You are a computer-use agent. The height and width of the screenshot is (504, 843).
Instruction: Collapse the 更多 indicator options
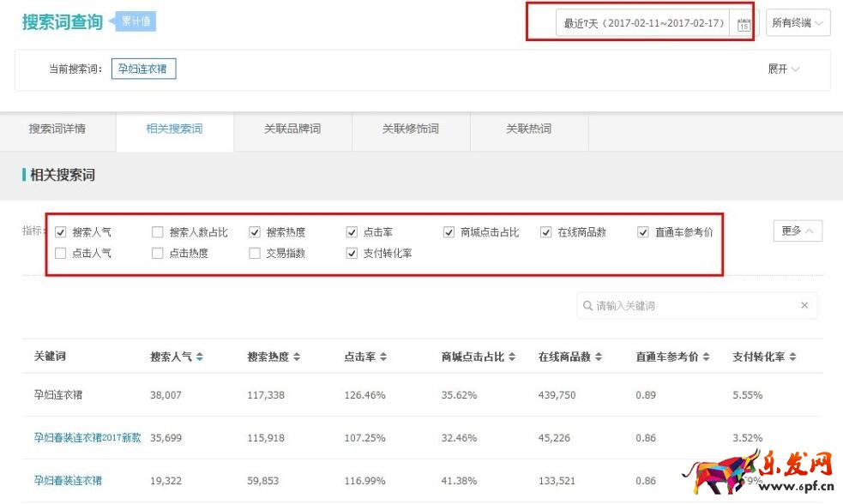click(798, 231)
